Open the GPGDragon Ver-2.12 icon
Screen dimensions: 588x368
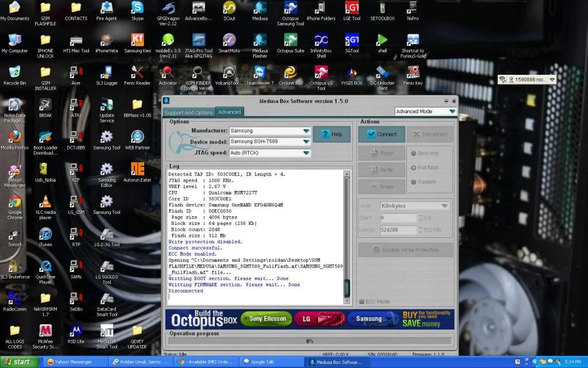coord(168,14)
